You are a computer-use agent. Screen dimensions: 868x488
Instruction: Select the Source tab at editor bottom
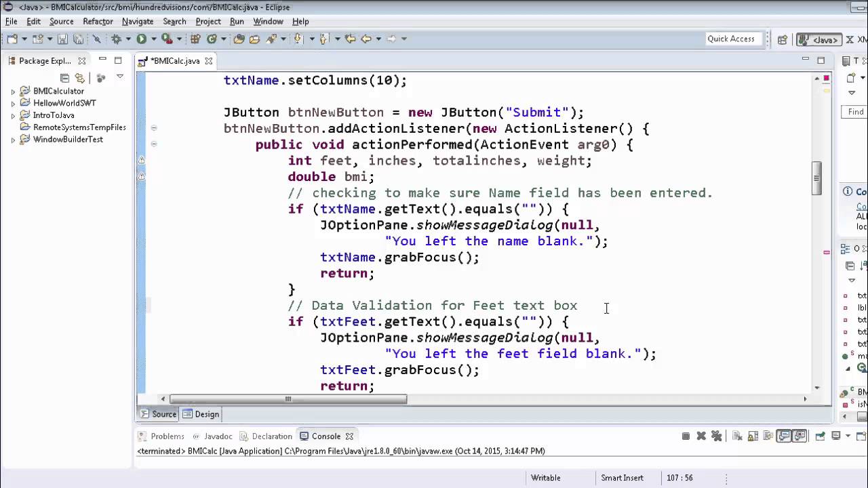tap(158, 414)
